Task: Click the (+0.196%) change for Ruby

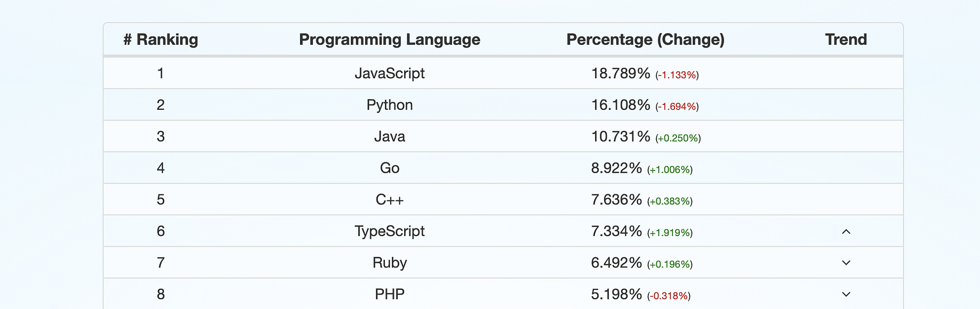Action: (x=670, y=264)
